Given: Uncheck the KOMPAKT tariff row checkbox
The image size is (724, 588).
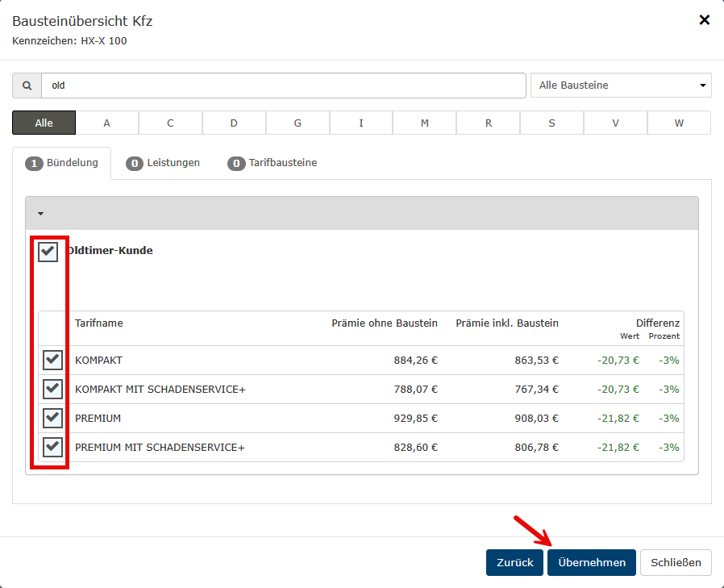Looking at the screenshot, I should pyautogui.click(x=52, y=360).
